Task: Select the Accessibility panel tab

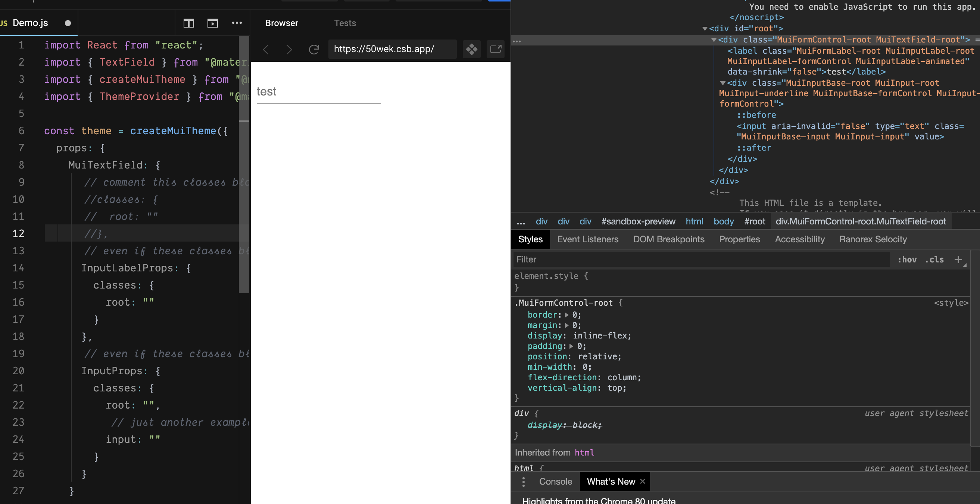Action: pyautogui.click(x=800, y=239)
